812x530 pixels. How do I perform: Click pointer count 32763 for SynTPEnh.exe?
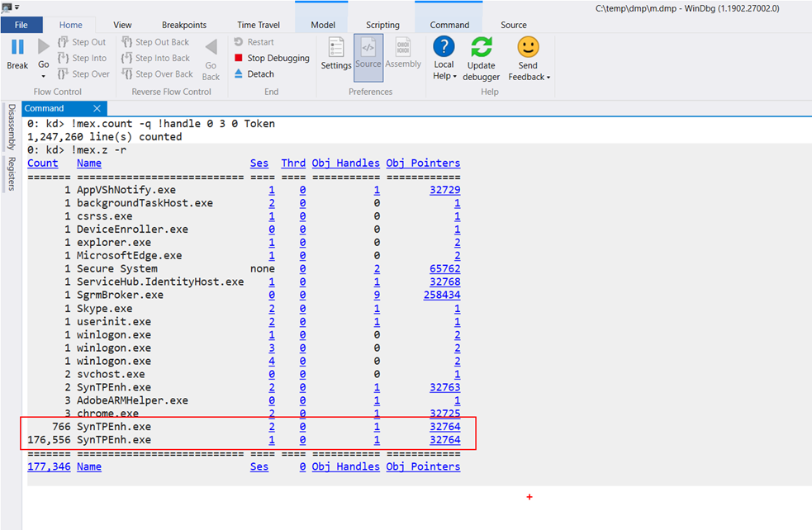(x=445, y=387)
